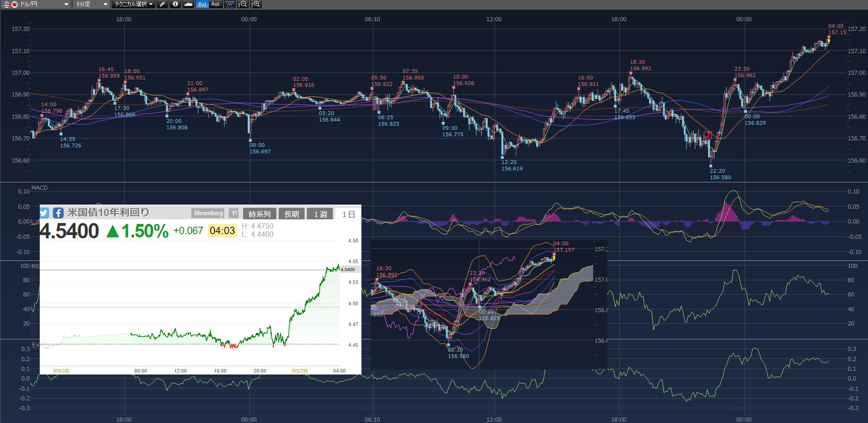This screenshot has width=868, height=423.
Task: Expand the 5分足 timeframe dropdown
Action: coord(92,4)
